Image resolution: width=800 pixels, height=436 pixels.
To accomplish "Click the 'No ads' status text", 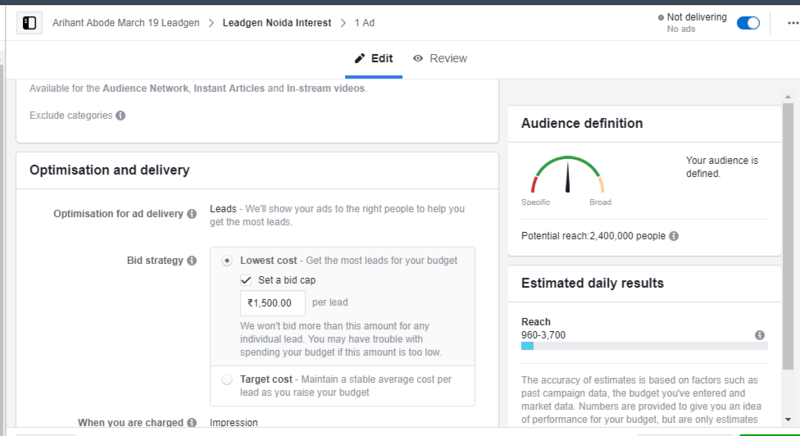I will (681, 29).
